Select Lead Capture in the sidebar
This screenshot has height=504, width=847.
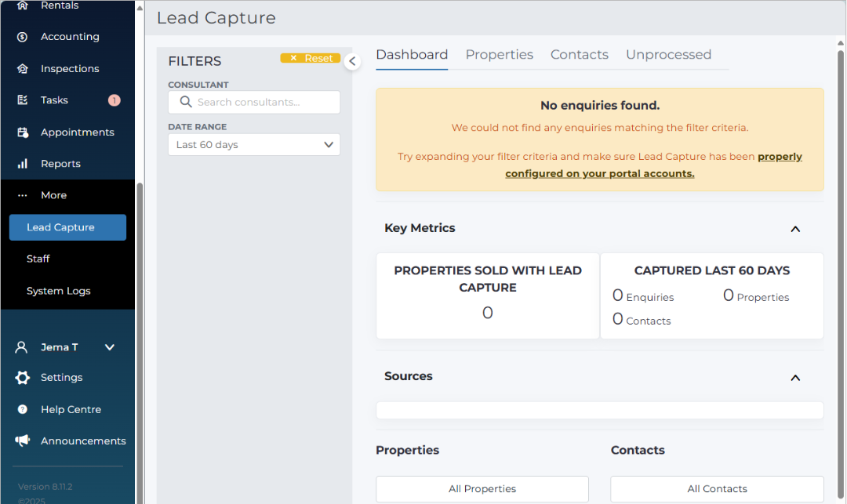coord(67,227)
